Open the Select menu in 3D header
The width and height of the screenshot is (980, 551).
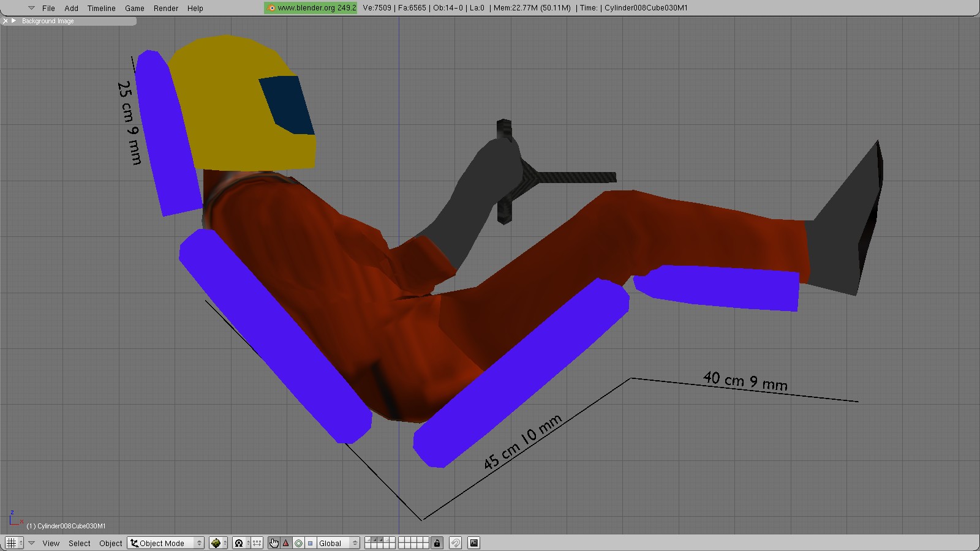(79, 543)
